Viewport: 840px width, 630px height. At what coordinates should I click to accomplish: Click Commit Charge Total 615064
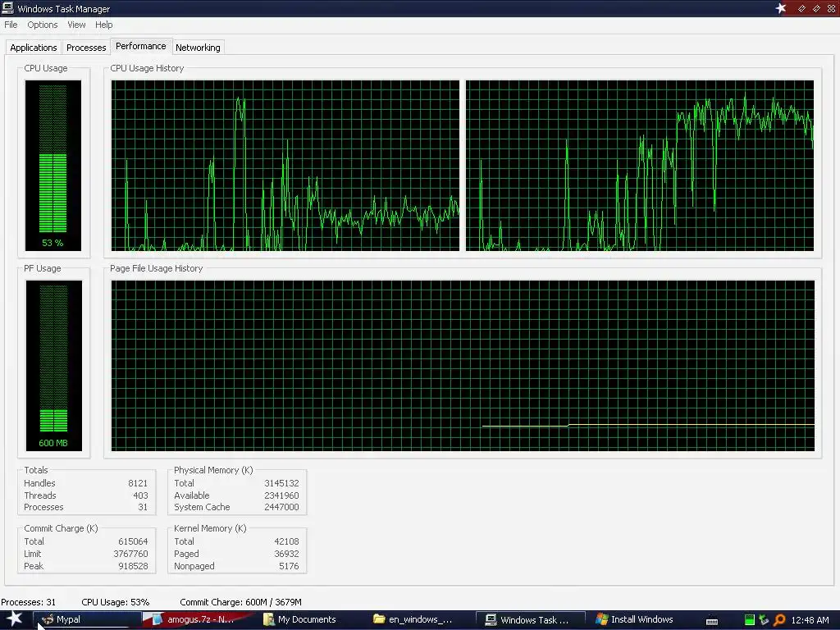pos(133,541)
